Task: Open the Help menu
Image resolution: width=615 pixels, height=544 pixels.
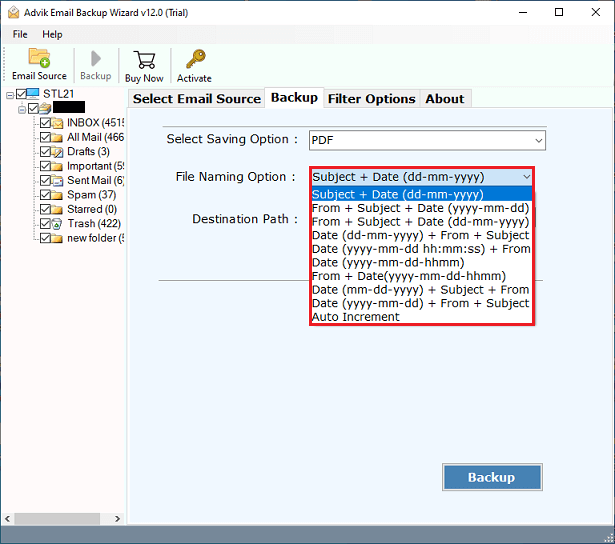Action: click(52, 35)
